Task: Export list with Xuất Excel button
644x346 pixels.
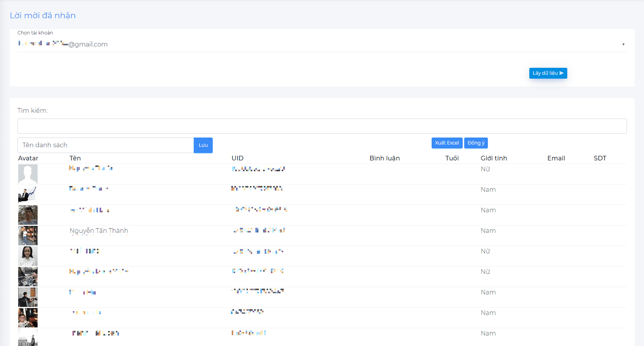Action: [446, 143]
